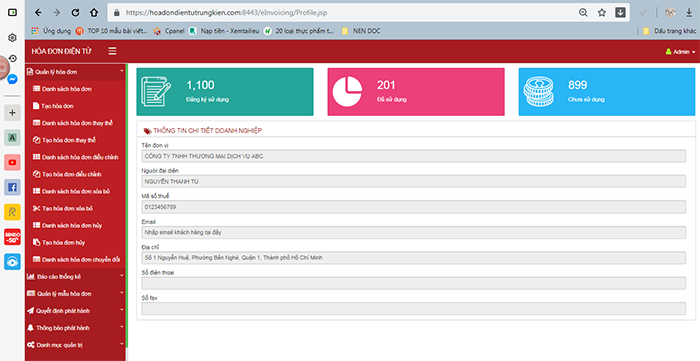This screenshot has width=700, height=361.
Task: Open browser sidebar settings gear
Action: click(x=12, y=38)
